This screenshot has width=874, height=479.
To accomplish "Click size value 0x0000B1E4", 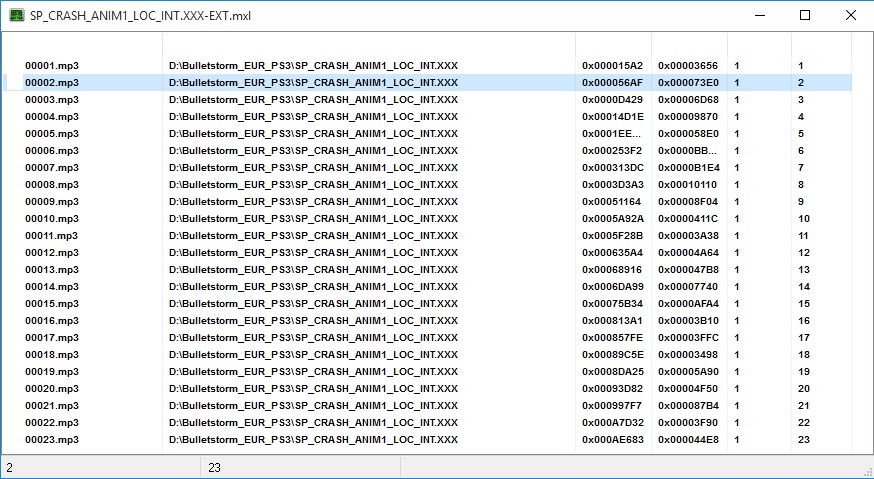I will tap(689, 168).
